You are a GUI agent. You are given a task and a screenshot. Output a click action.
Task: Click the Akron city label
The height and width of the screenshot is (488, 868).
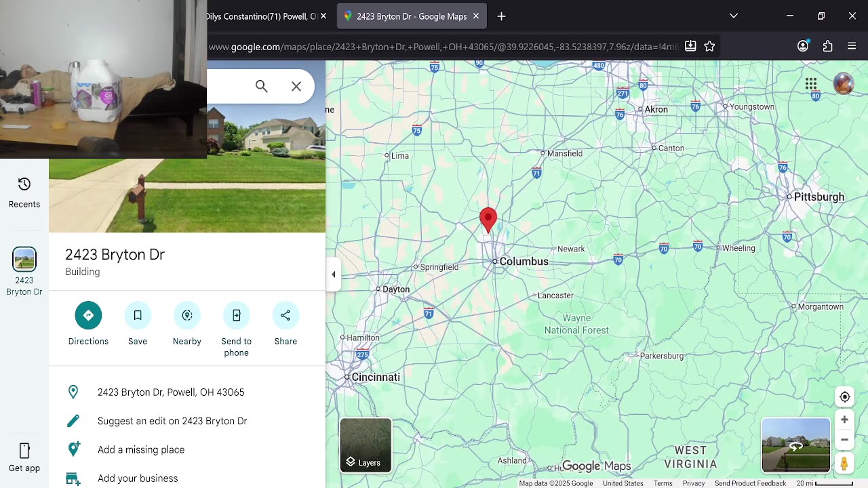pyautogui.click(x=656, y=109)
